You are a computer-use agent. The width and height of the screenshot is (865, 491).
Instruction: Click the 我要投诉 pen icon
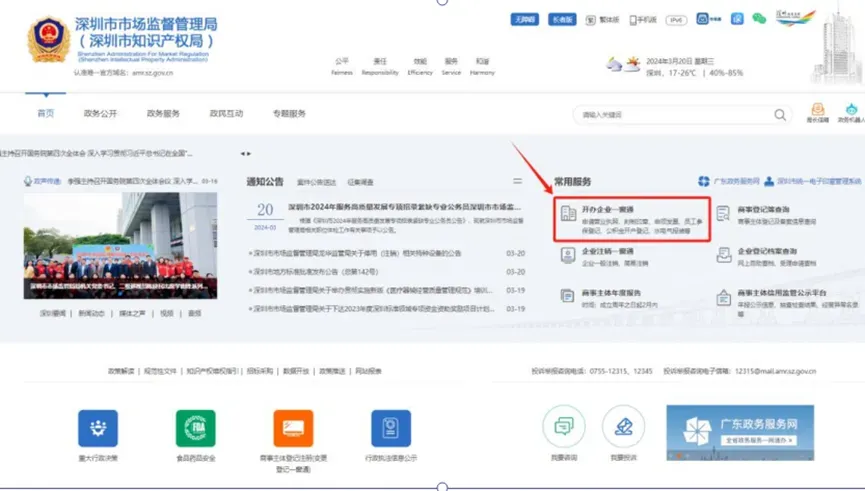(x=623, y=426)
